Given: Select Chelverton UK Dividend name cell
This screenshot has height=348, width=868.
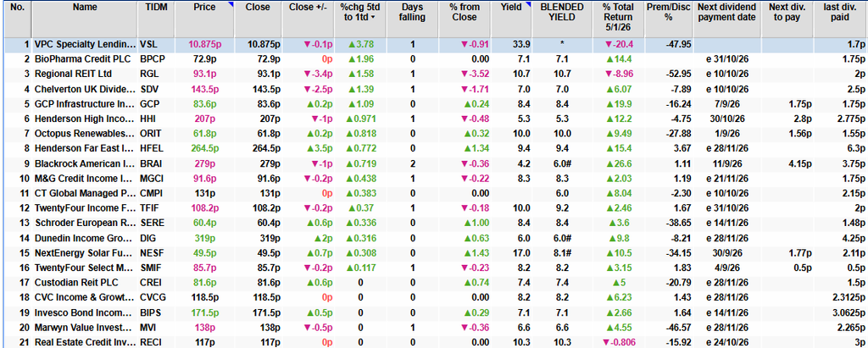Looking at the screenshot, I should [85, 89].
